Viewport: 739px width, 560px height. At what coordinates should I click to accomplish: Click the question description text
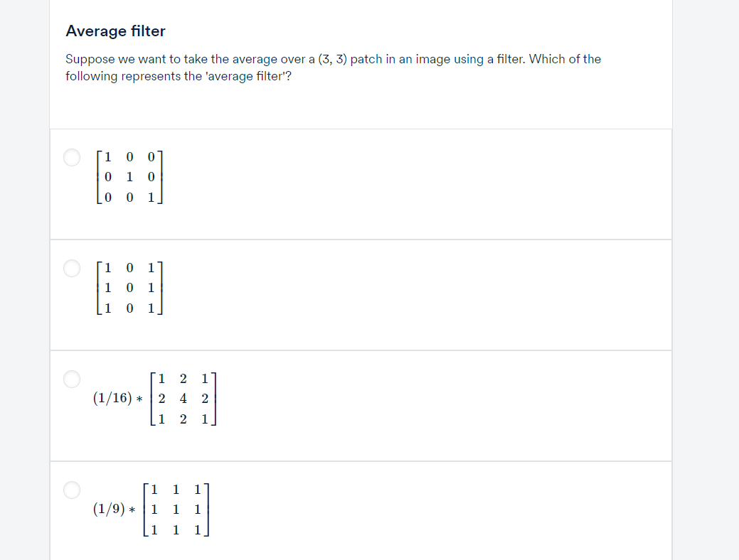tap(333, 67)
